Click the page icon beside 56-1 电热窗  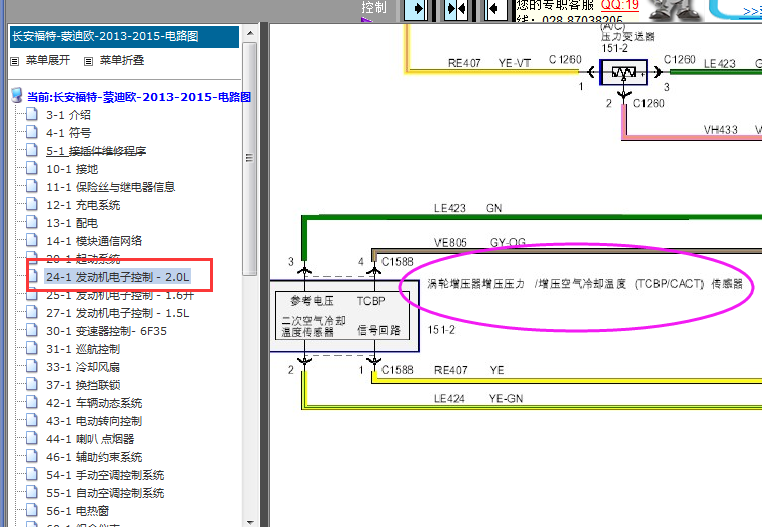[32, 510]
